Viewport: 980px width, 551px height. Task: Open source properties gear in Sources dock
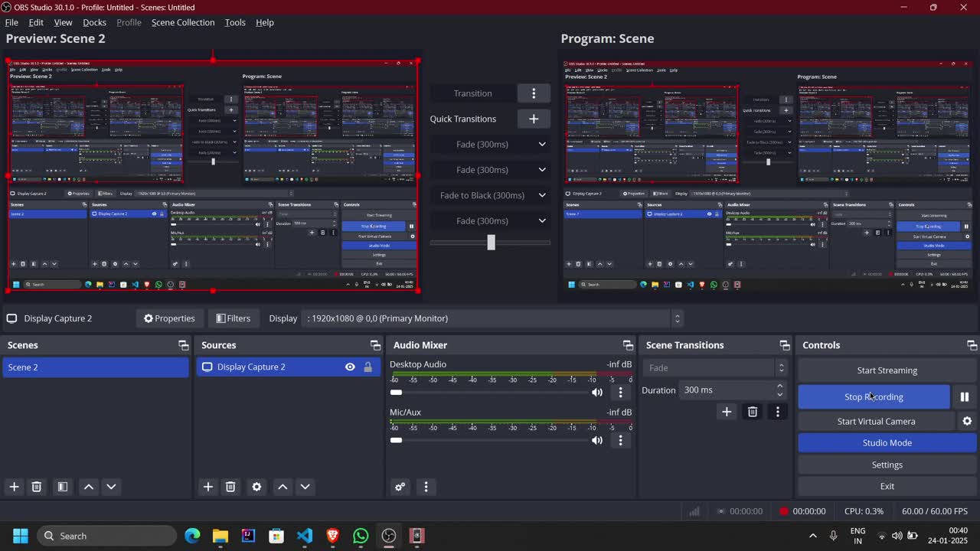pos(256,487)
